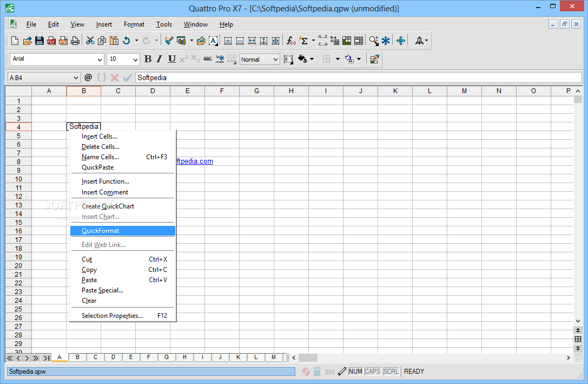Click the Copy icon in the toolbar
This screenshot has height=384, width=588.
tap(102, 41)
